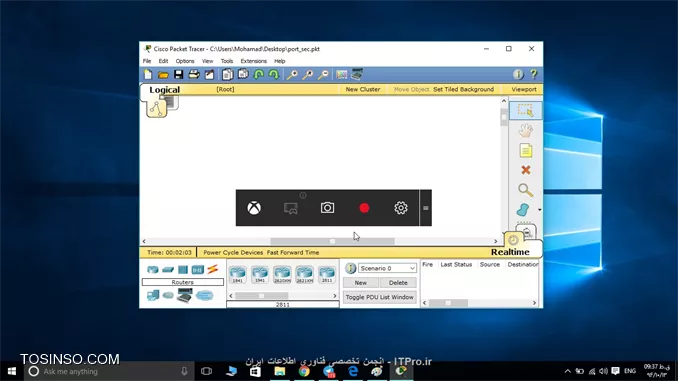This screenshot has width=678, height=381.
Task: Click Fast Forward Time
Action: click(293, 252)
